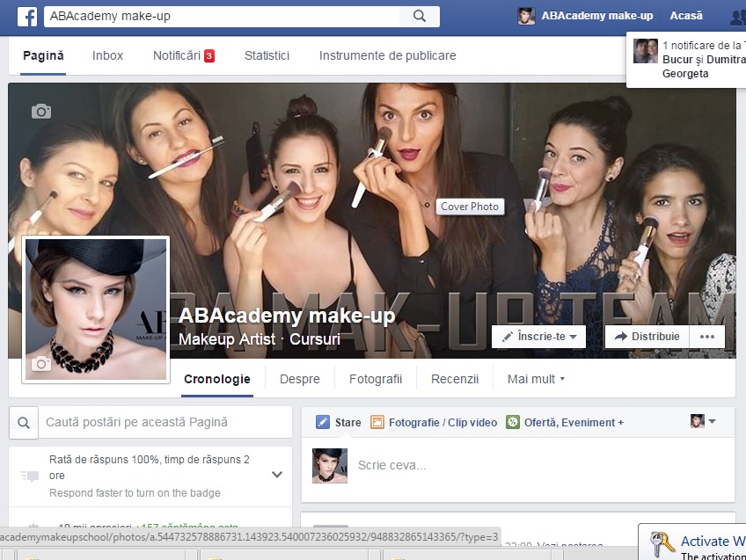Image resolution: width=746 pixels, height=560 pixels.
Task: Click Respond faster to turn on the badge
Action: click(x=135, y=493)
